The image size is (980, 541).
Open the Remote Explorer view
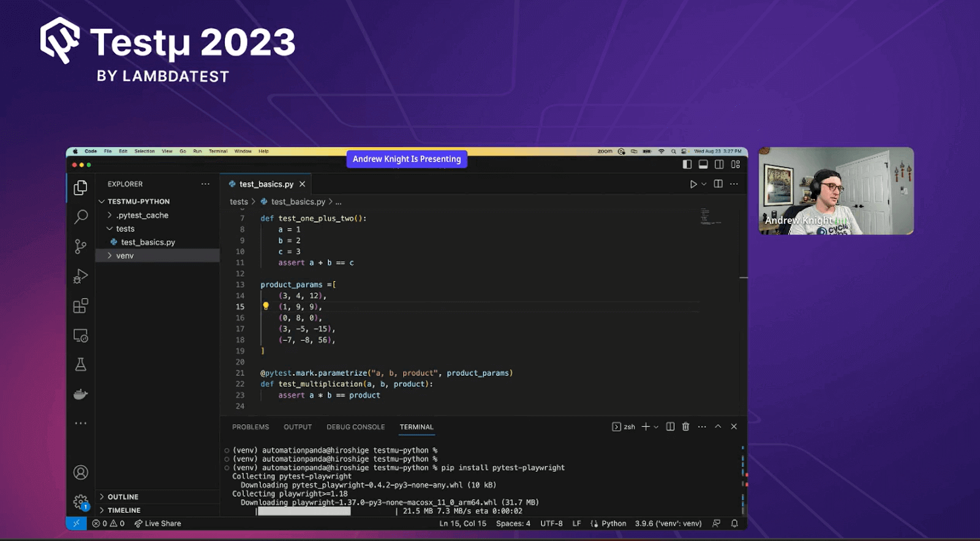(x=80, y=335)
